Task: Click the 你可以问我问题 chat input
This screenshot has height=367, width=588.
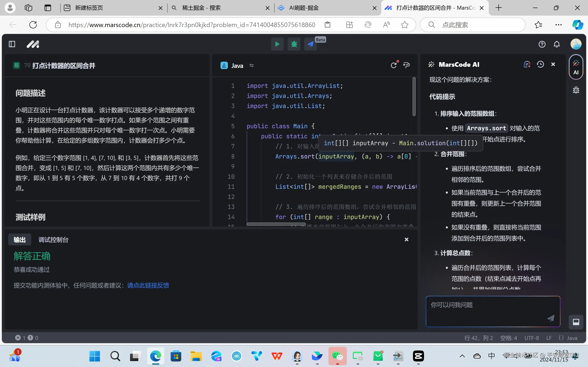Action: tap(486, 308)
